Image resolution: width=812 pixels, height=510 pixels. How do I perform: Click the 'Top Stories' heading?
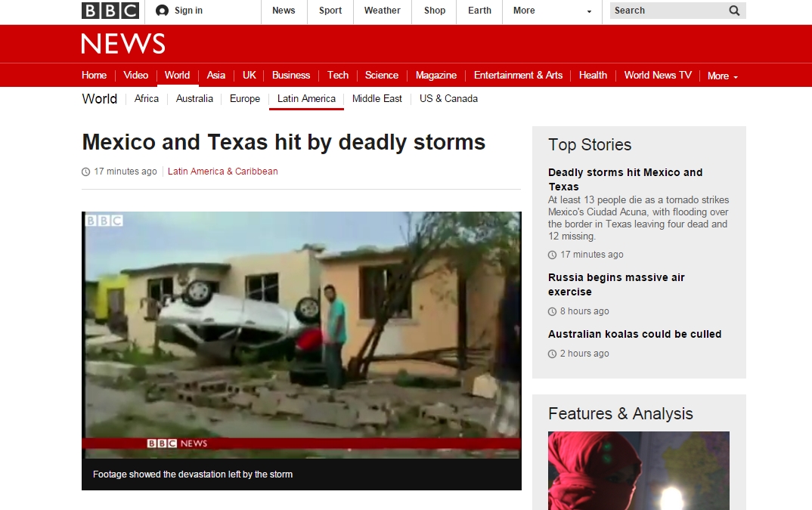(x=590, y=144)
